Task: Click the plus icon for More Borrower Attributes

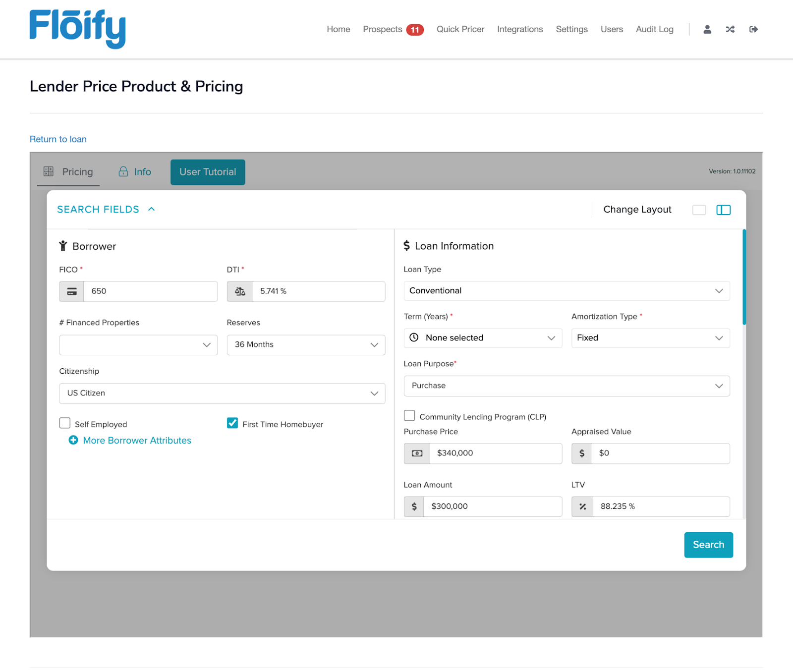Action: (x=73, y=440)
